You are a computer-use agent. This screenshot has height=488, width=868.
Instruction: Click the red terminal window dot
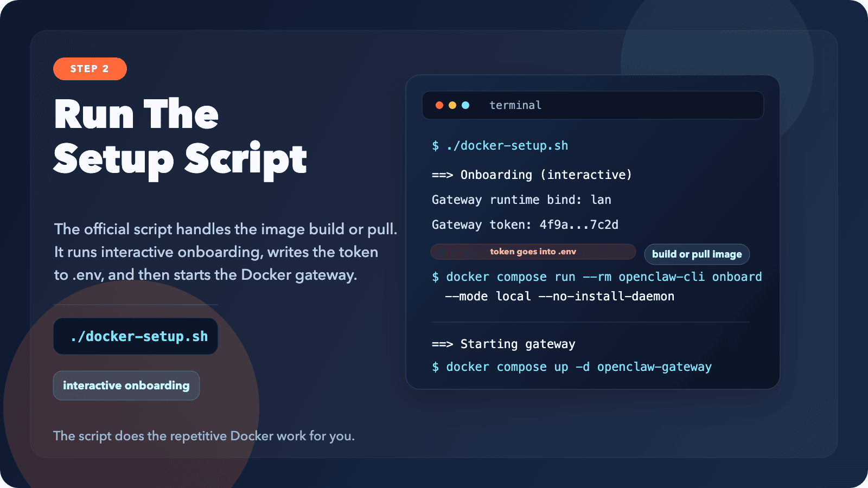(438, 105)
